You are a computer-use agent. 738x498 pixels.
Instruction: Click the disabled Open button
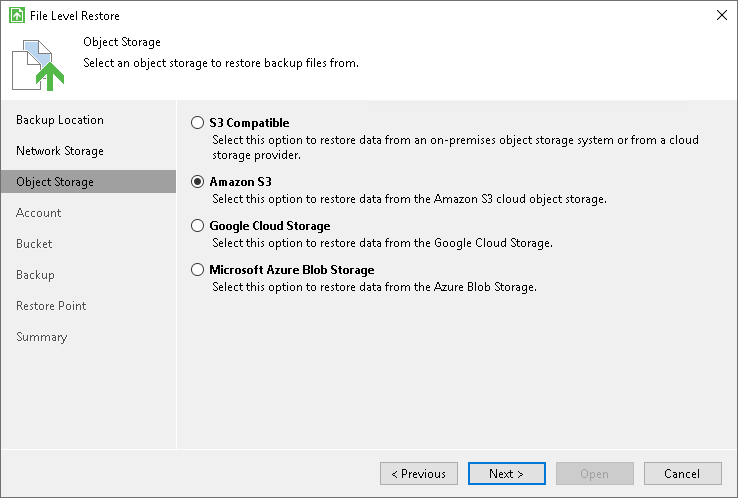[x=595, y=474]
